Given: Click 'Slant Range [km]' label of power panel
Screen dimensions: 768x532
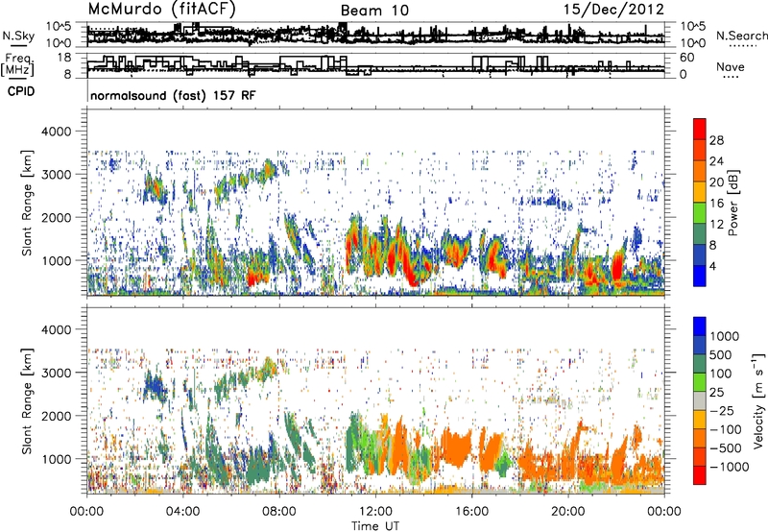Looking at the screenshot, I should click(27, 203).
